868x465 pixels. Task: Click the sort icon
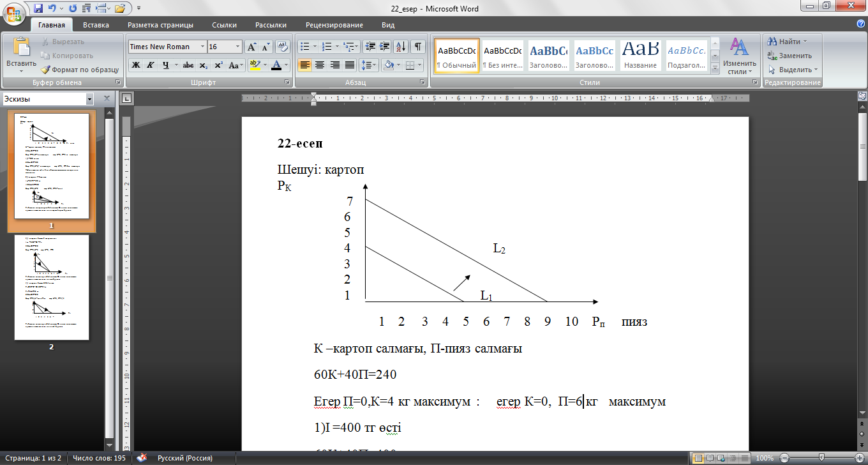coord(401,47)
